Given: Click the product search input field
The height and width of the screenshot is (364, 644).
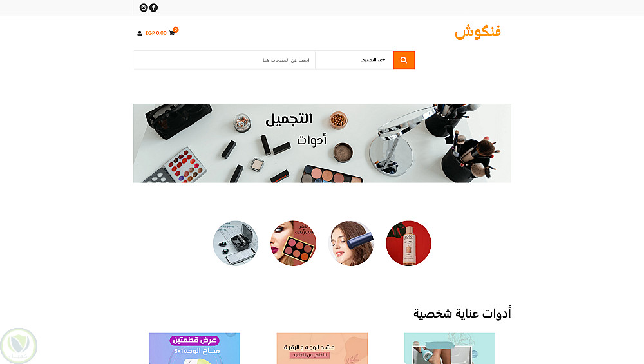Looking at the screenshot, I should (224, 60).
